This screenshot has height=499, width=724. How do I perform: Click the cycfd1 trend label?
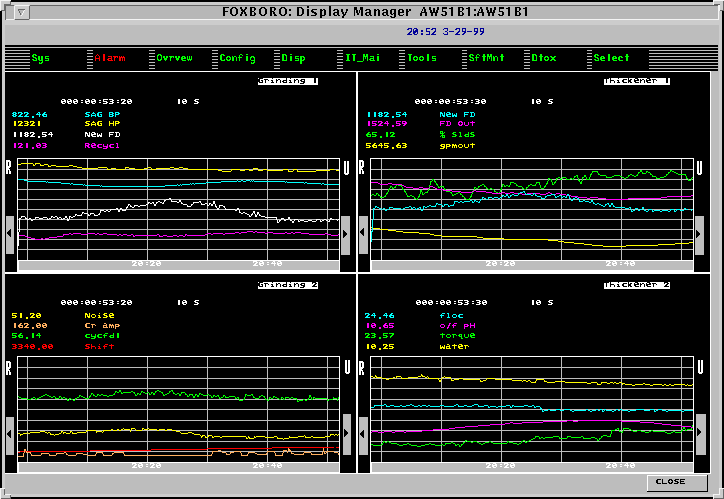102,336
